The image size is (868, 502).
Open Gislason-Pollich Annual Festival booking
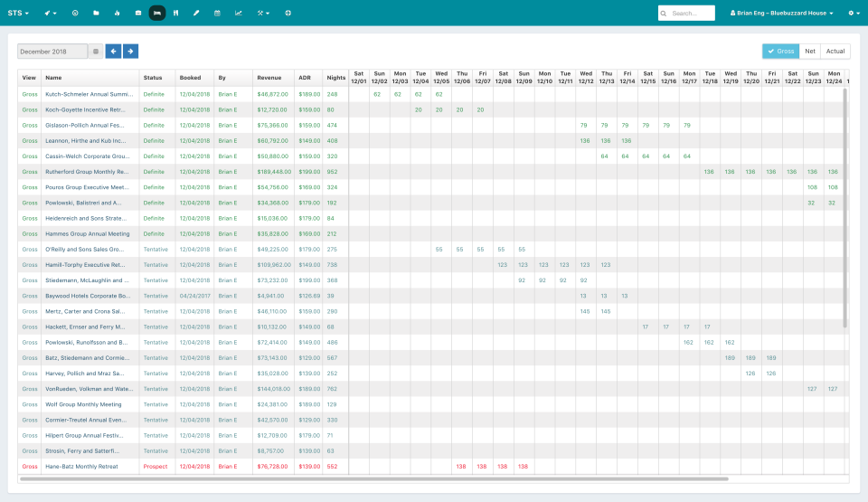(85, 125)
